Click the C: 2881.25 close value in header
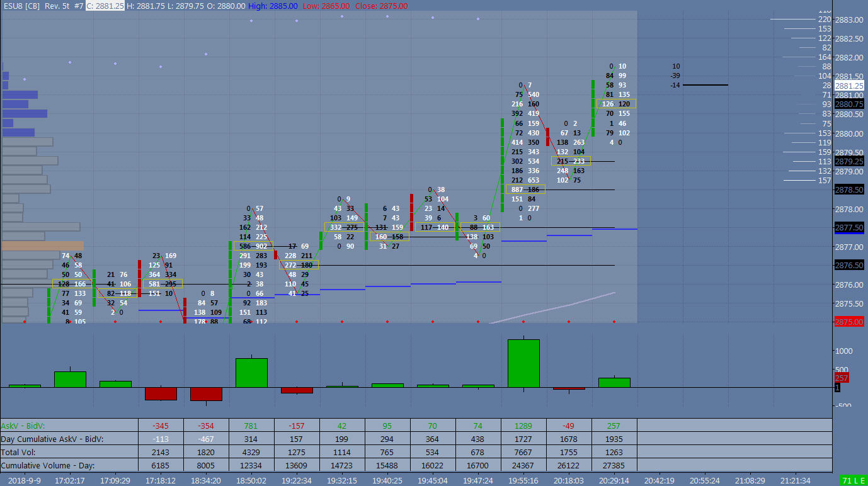 click(104, 6)
